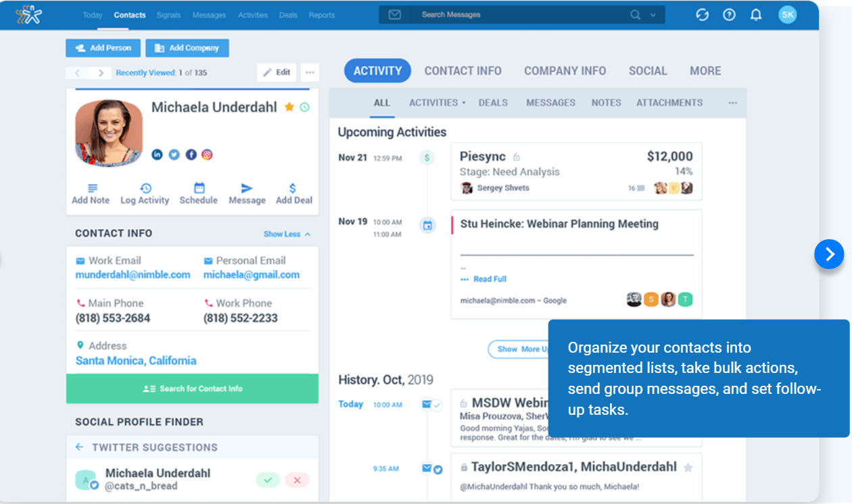Click Michaela Underdahl's profile photo
Screen dimensions: 852x504
coord(109,132)
